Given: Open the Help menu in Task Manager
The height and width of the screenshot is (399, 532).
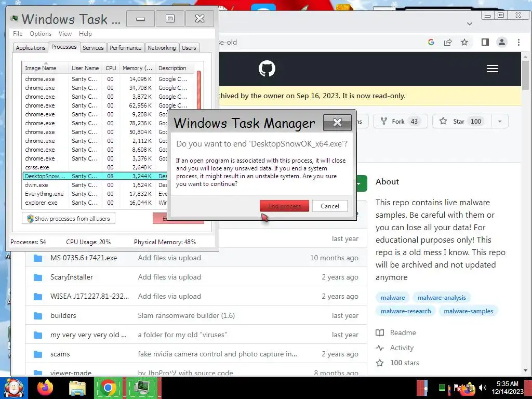Looking at the screenshot, I should pyautogui.click(x=85, y=34).
